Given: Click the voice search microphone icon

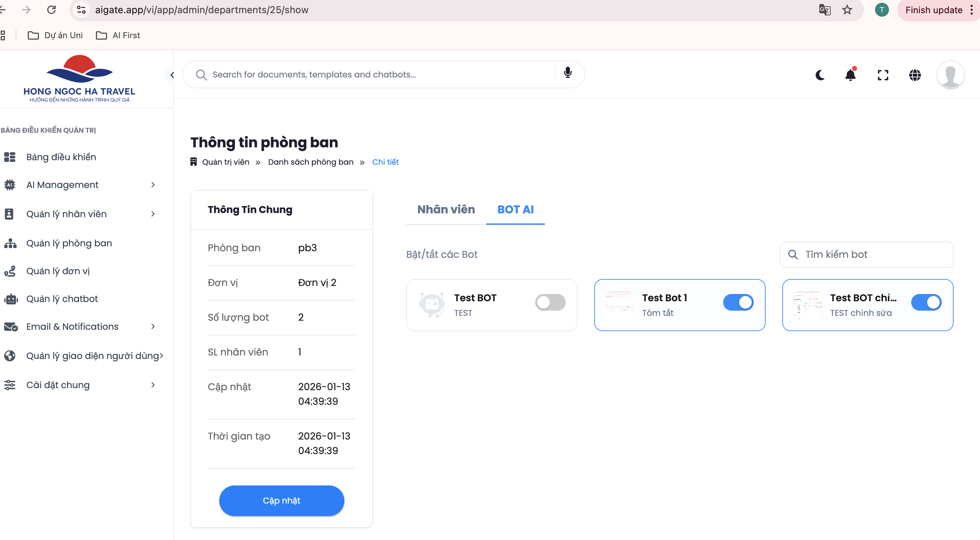Looking at the screenshot, I should [x=567, y=73].
